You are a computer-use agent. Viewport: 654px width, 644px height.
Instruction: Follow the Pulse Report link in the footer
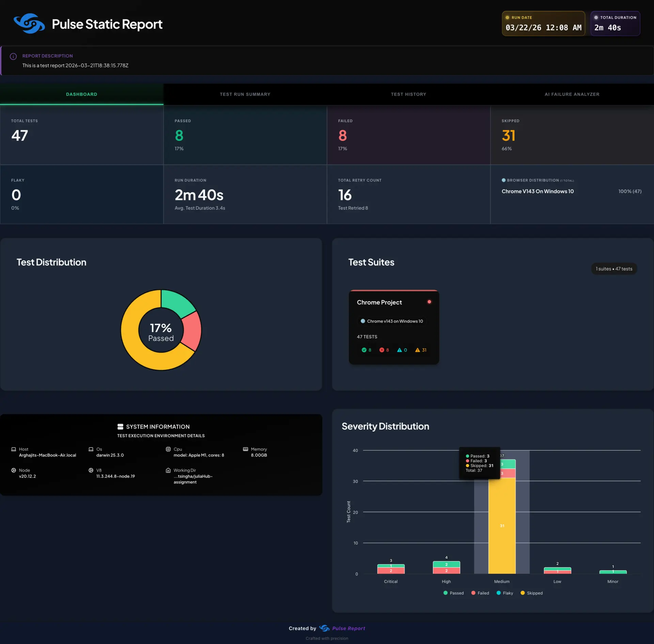point(348,628)
